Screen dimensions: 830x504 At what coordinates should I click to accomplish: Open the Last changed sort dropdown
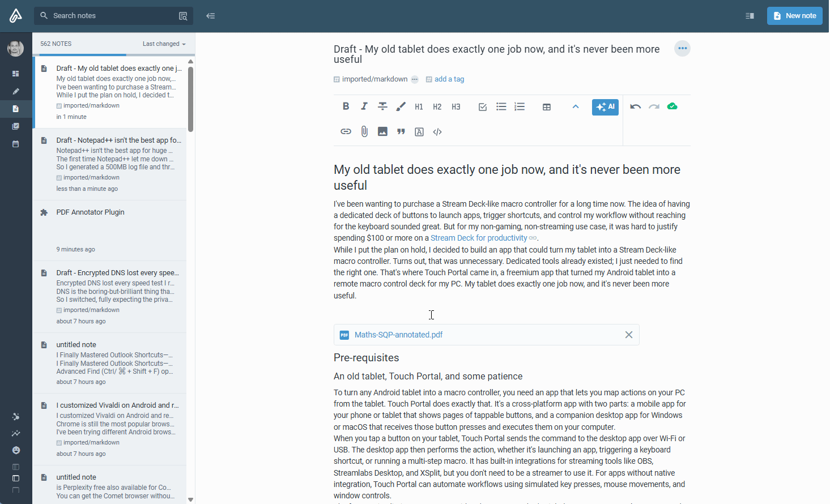point(164,44)
